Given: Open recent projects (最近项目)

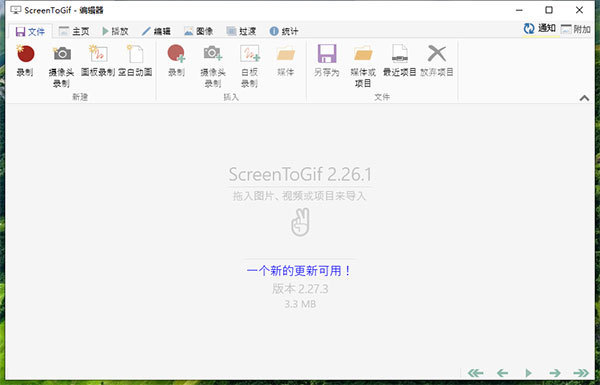Looking at the screenshot, I should [399, 60].
